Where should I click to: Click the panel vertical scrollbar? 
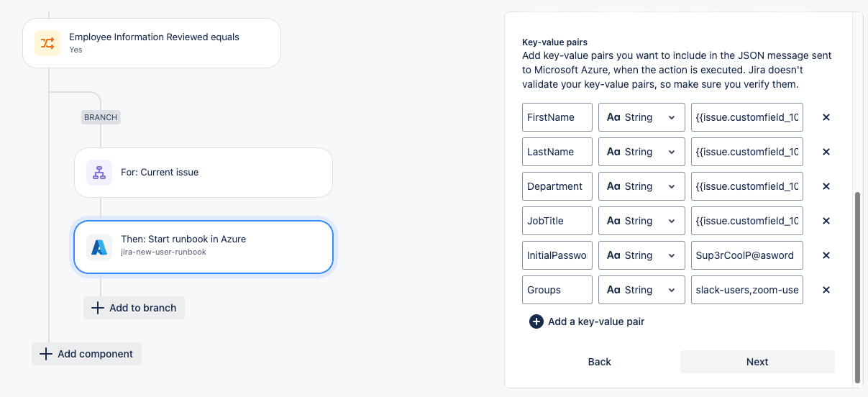856,288
